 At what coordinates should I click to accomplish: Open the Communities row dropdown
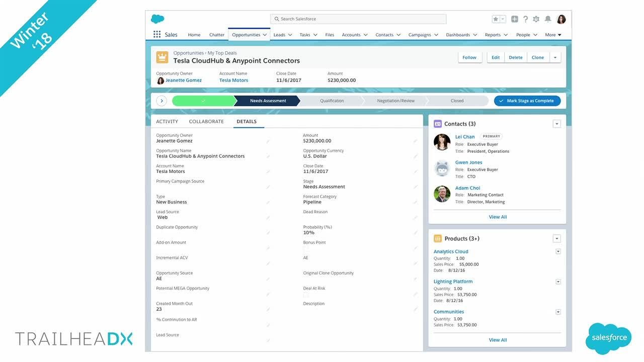558,312
